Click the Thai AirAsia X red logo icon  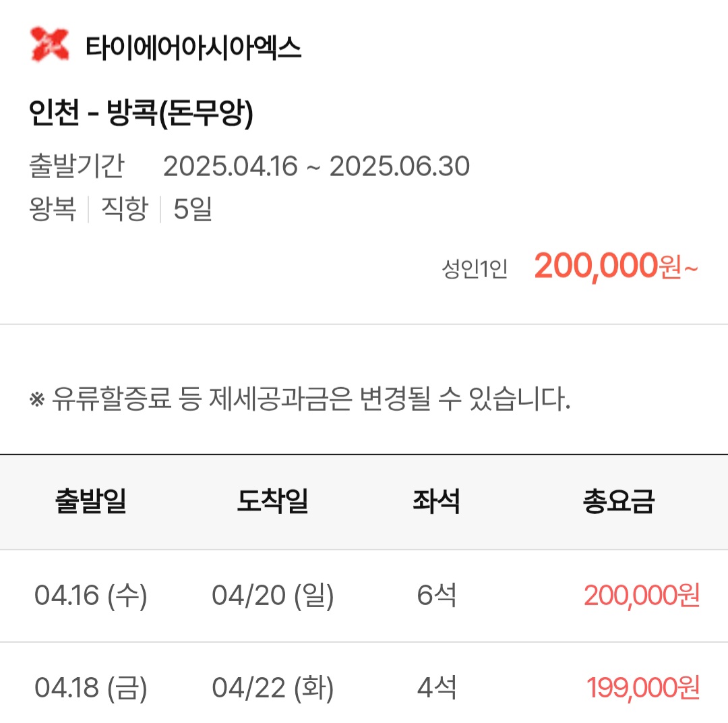49,45
